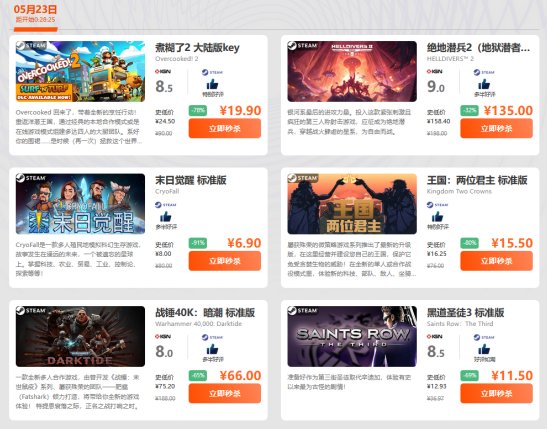Click 立即秒杀 for CryoFall at ¥6.90
Viewport: 547px width, 429px height.
[225, 261]
